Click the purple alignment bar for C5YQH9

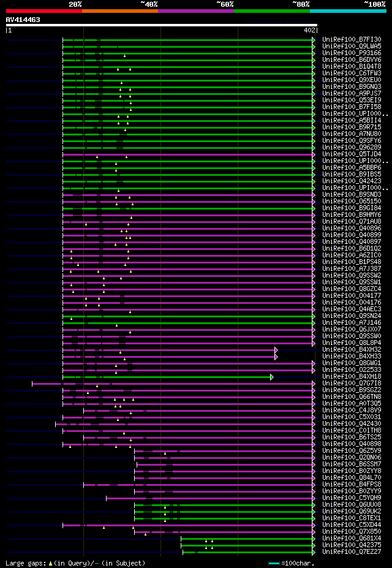click(209, 498)
